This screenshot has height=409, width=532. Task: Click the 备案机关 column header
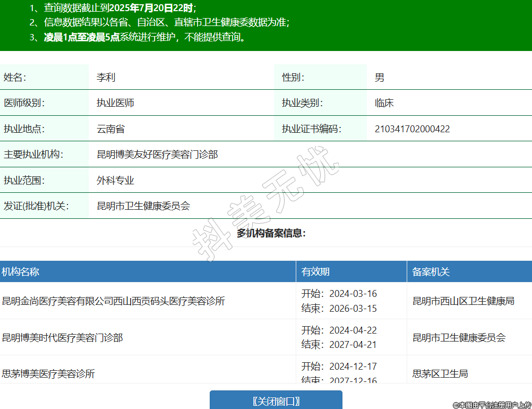[431, 272]
